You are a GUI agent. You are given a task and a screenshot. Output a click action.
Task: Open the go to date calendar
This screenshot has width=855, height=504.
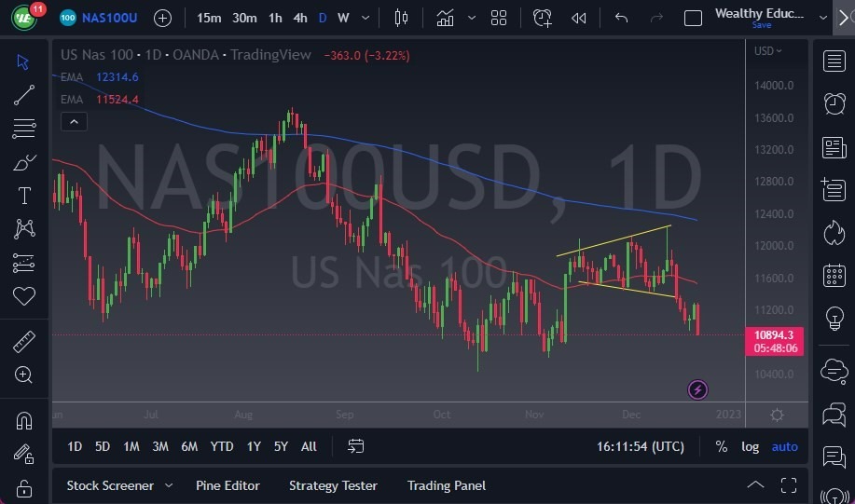[355, 446]
